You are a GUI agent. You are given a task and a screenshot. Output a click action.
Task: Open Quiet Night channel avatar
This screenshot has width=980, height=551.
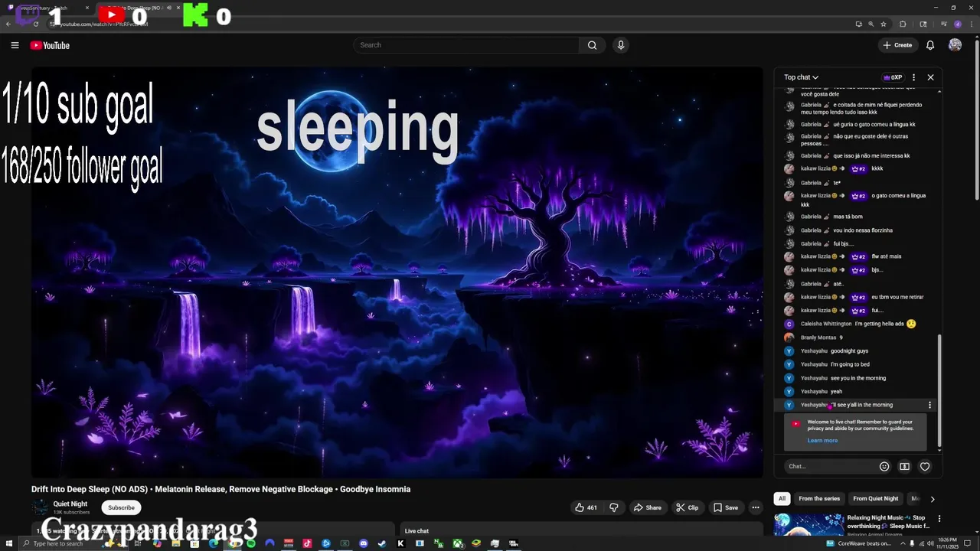tap(40, 507)
